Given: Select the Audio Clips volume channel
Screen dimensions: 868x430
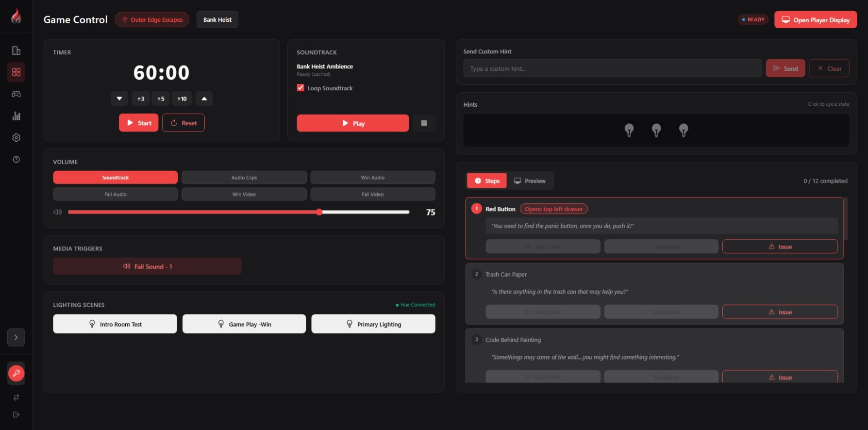Looking at the screenshot, I should coord(244,178).
